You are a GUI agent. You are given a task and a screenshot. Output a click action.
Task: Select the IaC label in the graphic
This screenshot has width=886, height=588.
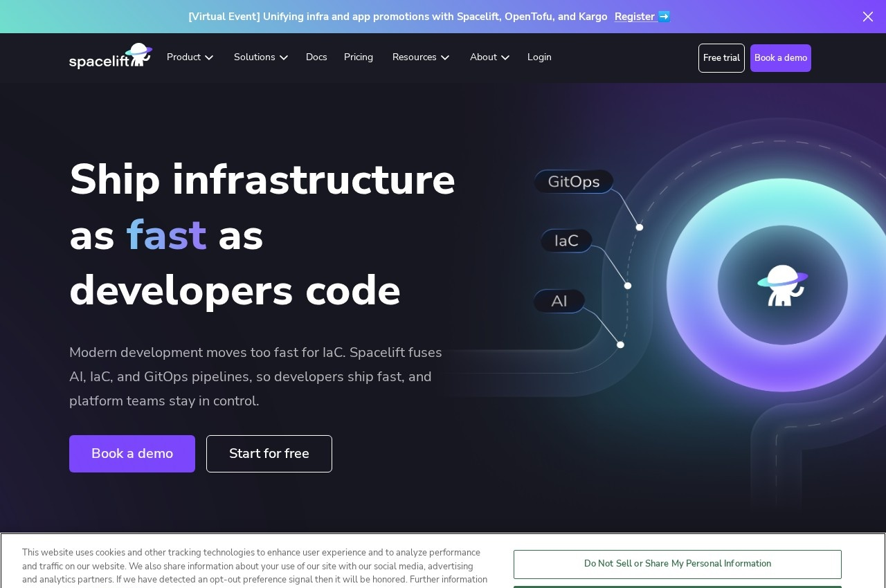(566, 241)
